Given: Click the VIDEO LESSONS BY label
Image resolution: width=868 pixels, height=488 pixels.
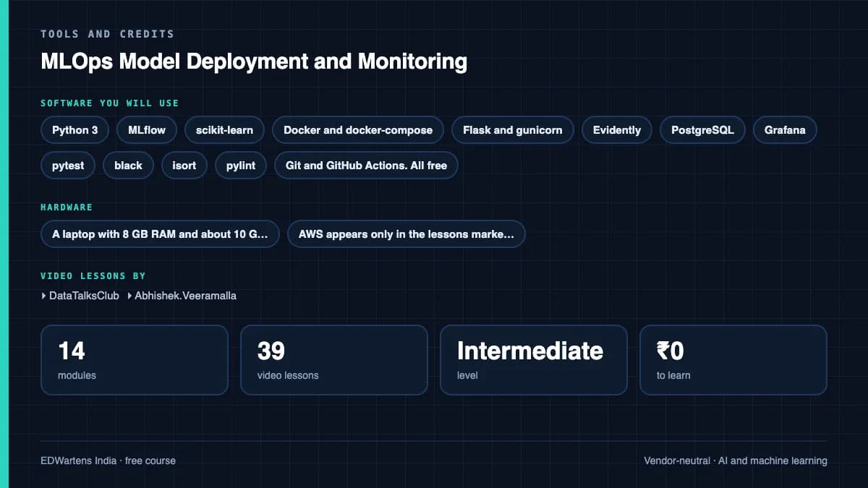Looking at the screenshot, I should coord(93,276).
